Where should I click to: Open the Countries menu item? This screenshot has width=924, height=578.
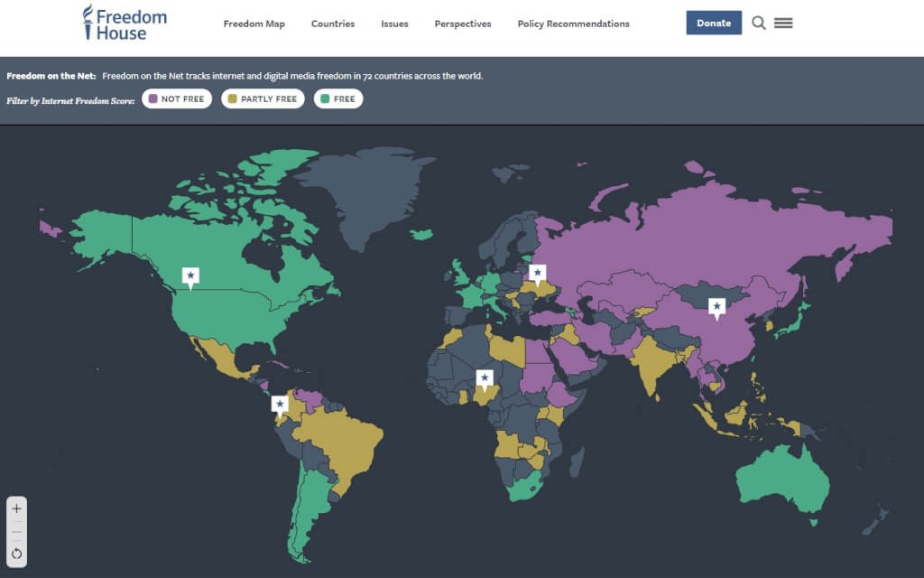[x=333, y=24]
